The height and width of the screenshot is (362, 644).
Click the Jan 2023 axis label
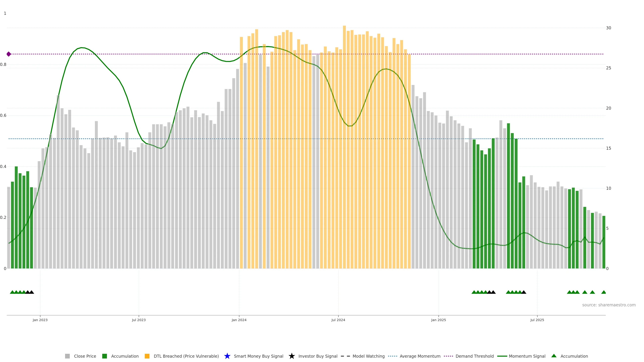tap(40, 320)
